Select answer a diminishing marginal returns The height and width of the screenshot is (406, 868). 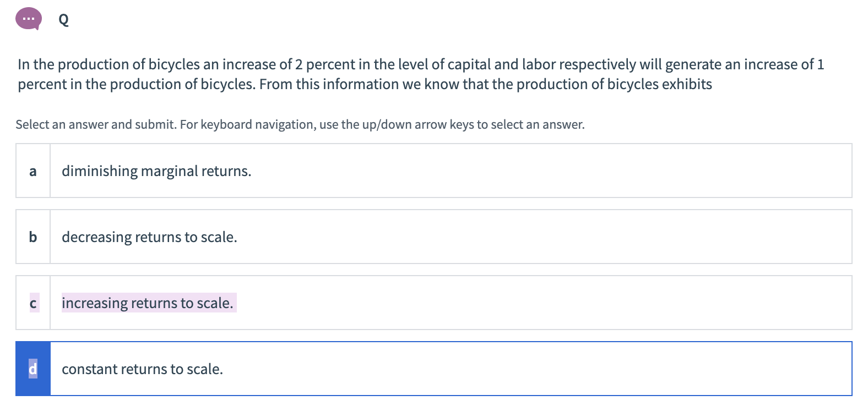(434, 171)
